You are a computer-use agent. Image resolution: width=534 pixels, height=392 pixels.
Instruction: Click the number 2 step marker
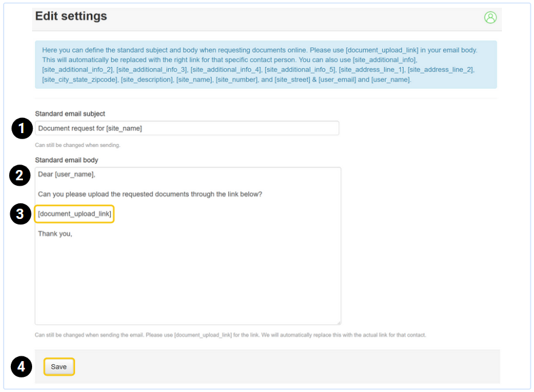click(19, 175)
